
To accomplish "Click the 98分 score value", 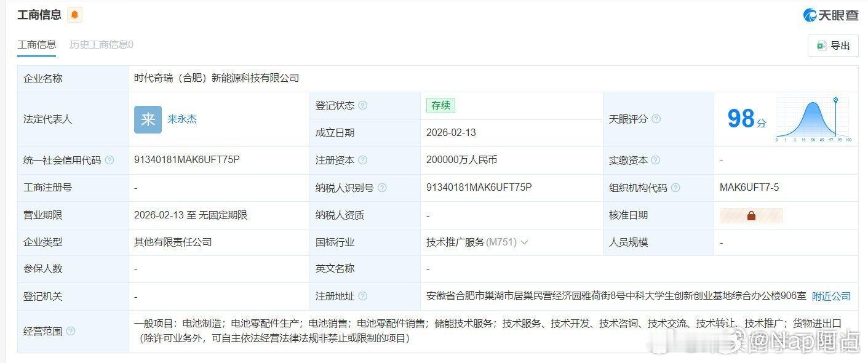I will (x=747, y=119).
